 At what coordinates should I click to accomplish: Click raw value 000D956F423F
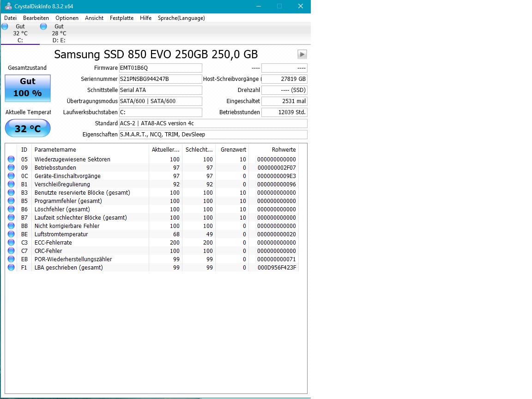(x=277, y=268)
